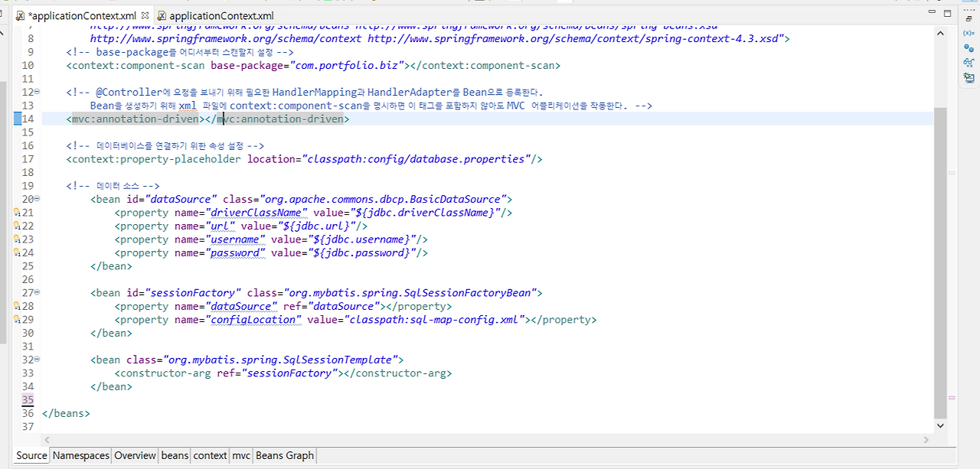The width and height of the screenshot is (980, 469).
Task: Close the modified *applicationContext.xml tab
Action: click(144, 15)
